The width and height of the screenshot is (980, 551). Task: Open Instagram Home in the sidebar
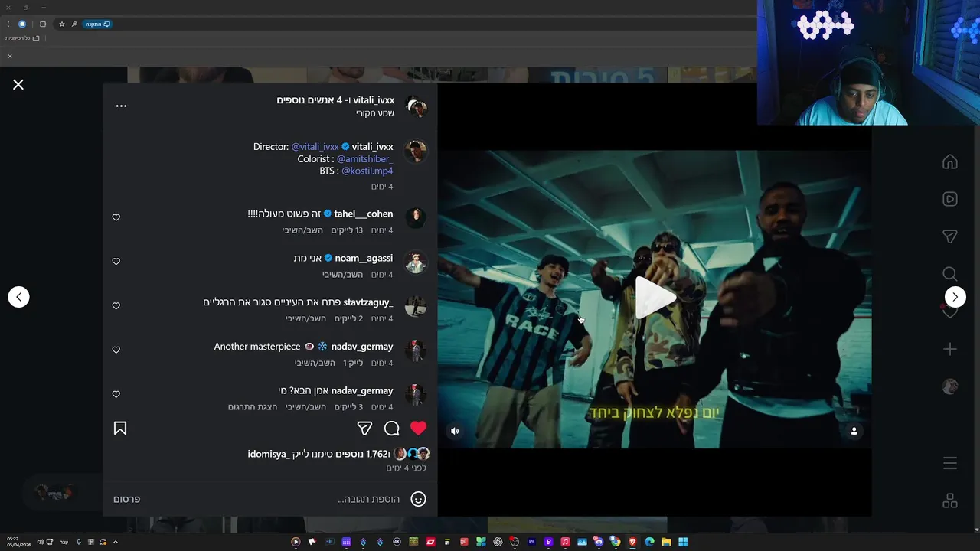pos(950,161)
